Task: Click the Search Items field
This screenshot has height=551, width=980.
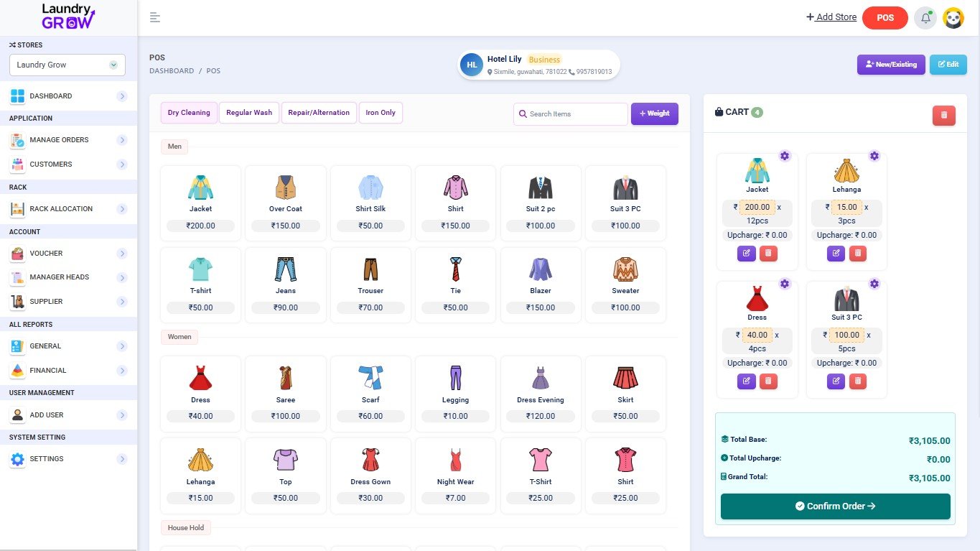Action: pyautogui.click(x=571, y=114)
